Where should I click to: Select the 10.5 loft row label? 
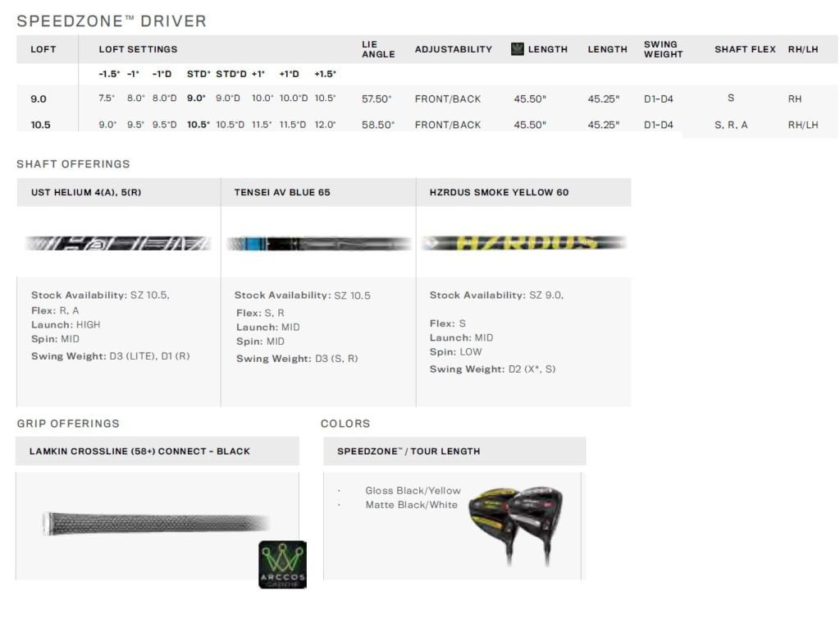point(41,125)
